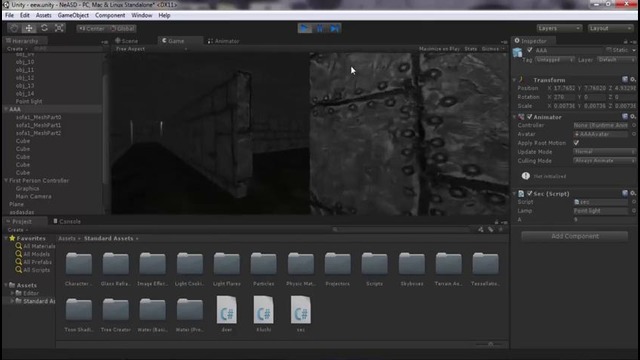
Task: Toggle the Animator component enabled checkbox
Action: pyautogui.click(x=529, y=117)
